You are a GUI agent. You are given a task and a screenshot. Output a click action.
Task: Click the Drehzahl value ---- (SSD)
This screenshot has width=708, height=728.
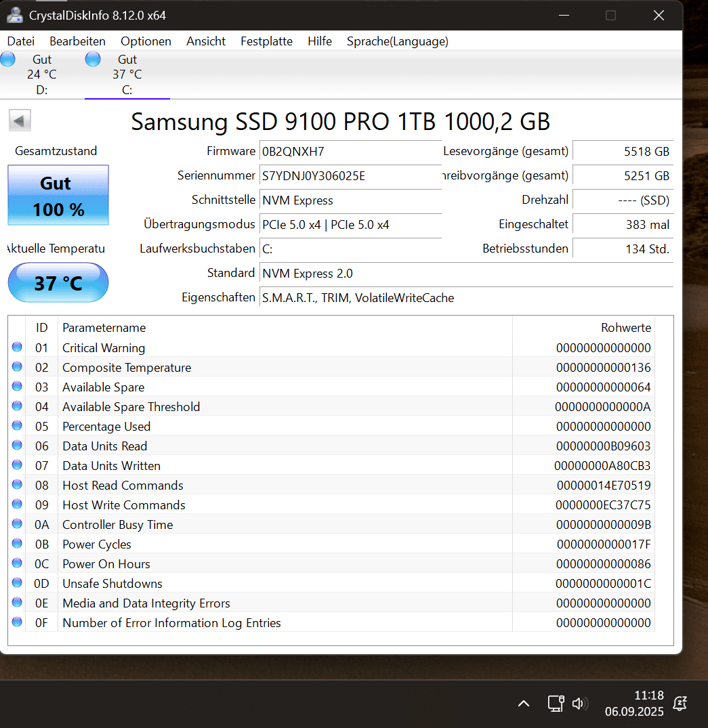623,200
